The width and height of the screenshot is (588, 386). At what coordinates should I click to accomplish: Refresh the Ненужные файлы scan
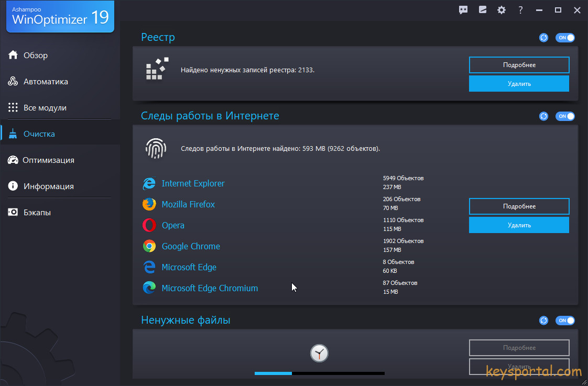coord(544,321)
